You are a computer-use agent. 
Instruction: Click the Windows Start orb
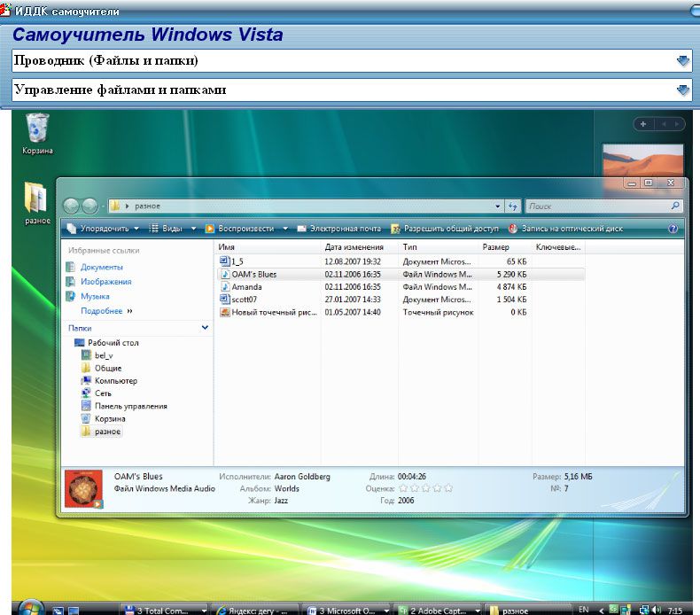[x=29, y=608]
